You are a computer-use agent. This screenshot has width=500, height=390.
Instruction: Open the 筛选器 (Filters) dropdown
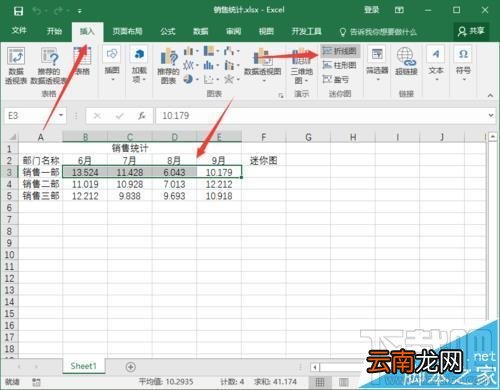click(x=377, y=64)
